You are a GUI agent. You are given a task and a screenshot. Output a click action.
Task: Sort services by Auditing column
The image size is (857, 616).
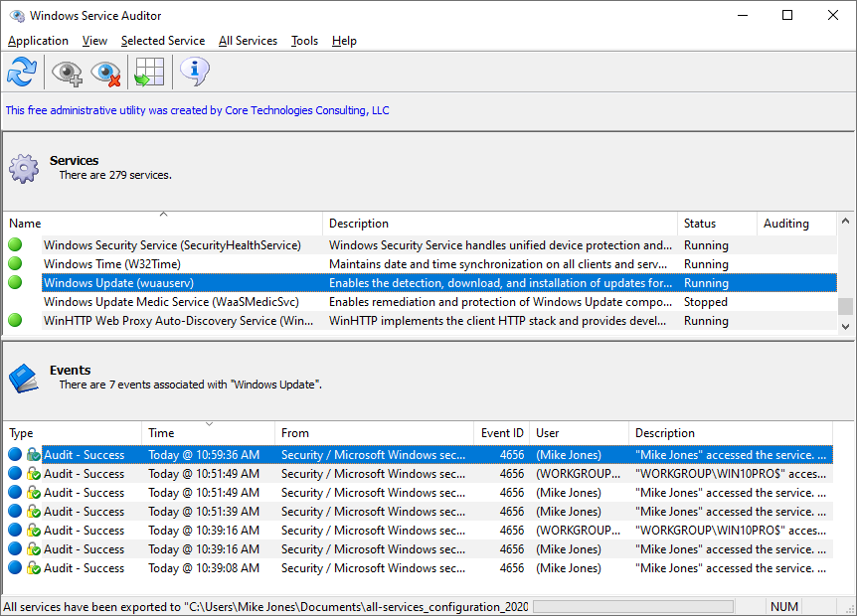coord(797,224)
